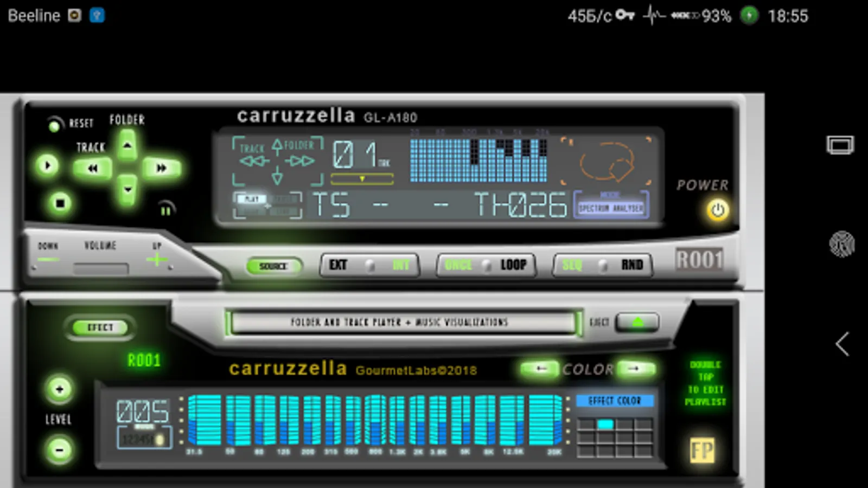Set play order to RND
The height and width of the screenshot is (488, 868).
[632, 265]
